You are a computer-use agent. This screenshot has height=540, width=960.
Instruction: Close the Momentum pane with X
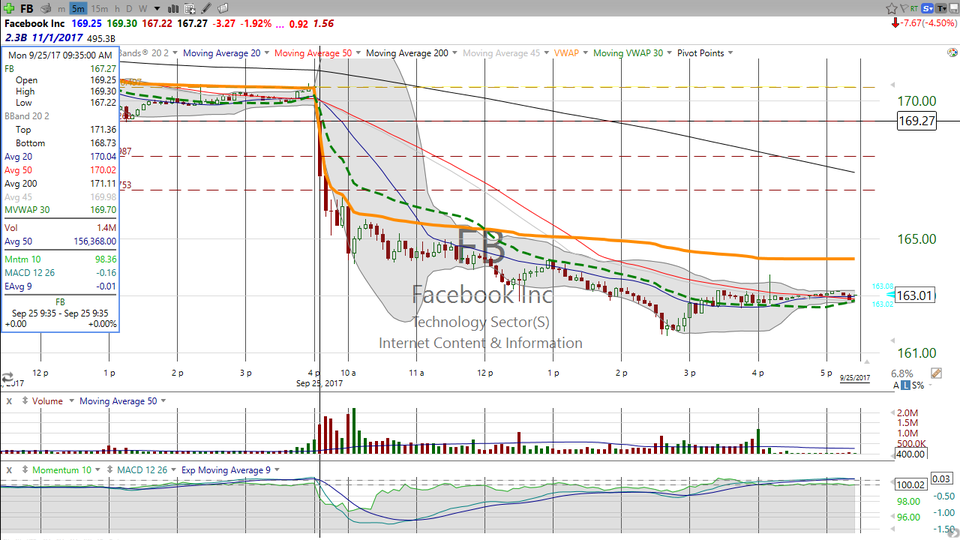click(10, 470)
